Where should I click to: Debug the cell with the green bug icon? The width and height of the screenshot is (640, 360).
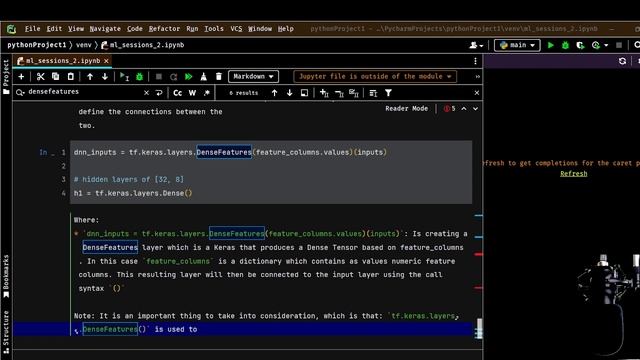pyautogui.click(x=140, y=77)
